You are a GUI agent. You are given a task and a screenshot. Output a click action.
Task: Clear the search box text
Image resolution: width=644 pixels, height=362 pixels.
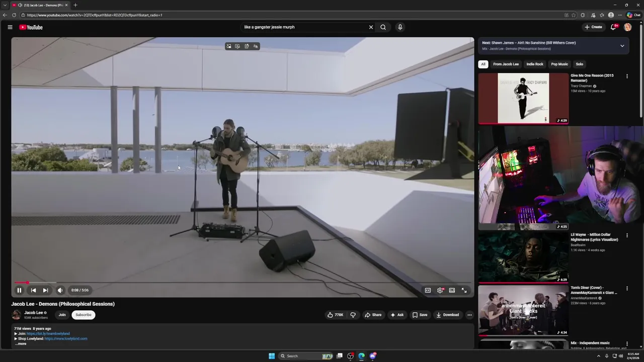[371, 27]
